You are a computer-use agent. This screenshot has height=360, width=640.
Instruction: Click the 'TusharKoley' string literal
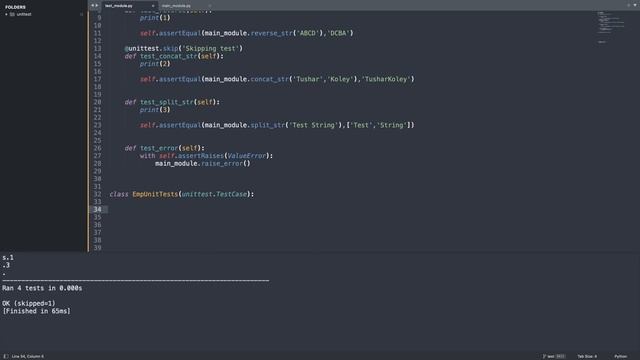click(x=386, y=79)
